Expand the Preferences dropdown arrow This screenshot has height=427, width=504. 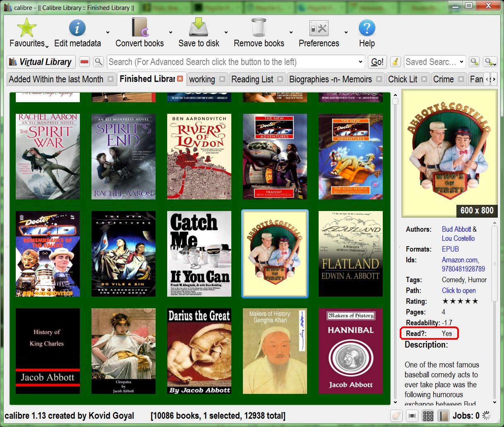point(346,32)
